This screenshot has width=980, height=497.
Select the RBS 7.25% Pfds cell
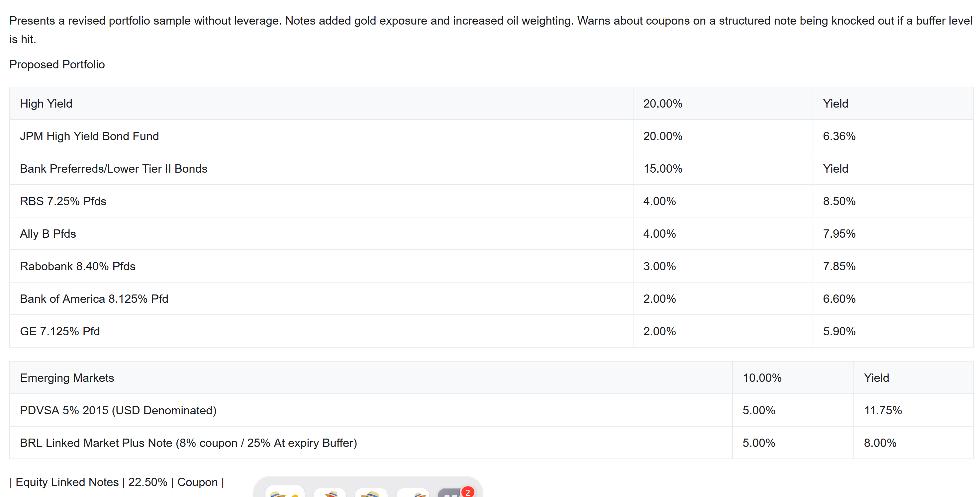click(63, 201)
